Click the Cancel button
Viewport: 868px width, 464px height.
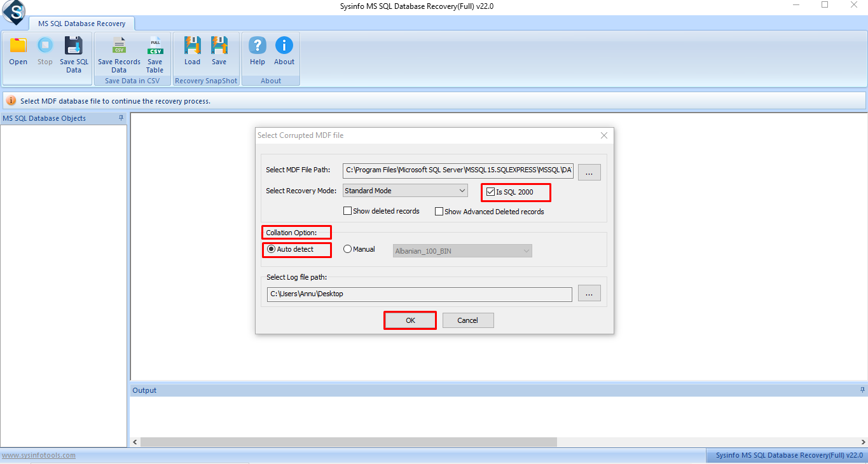(468, 320)
